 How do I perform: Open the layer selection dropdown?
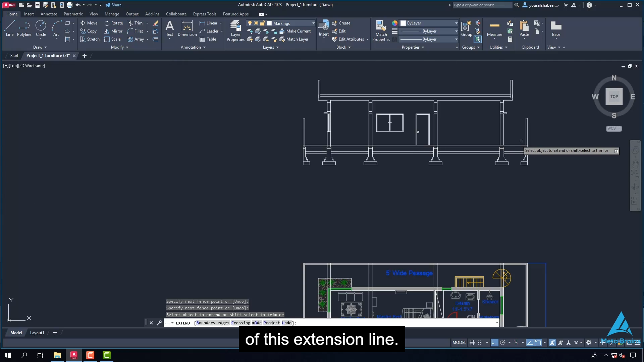[x=313, y=23]
